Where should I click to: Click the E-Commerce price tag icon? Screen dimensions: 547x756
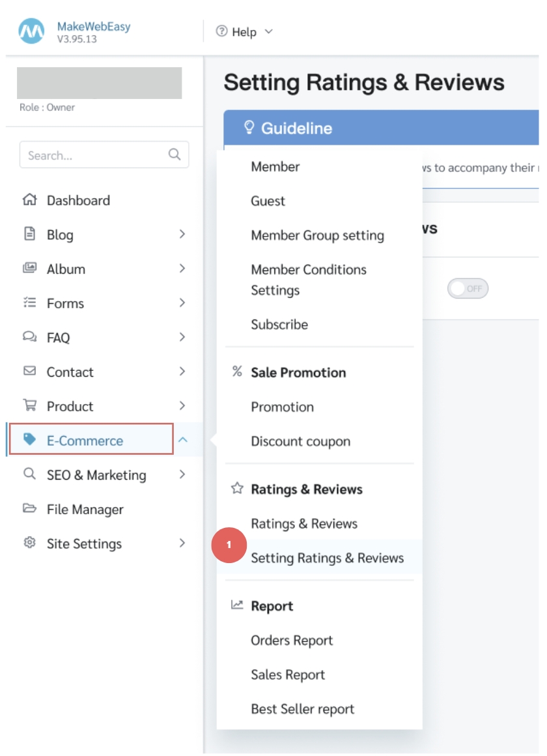click(29, 441)
